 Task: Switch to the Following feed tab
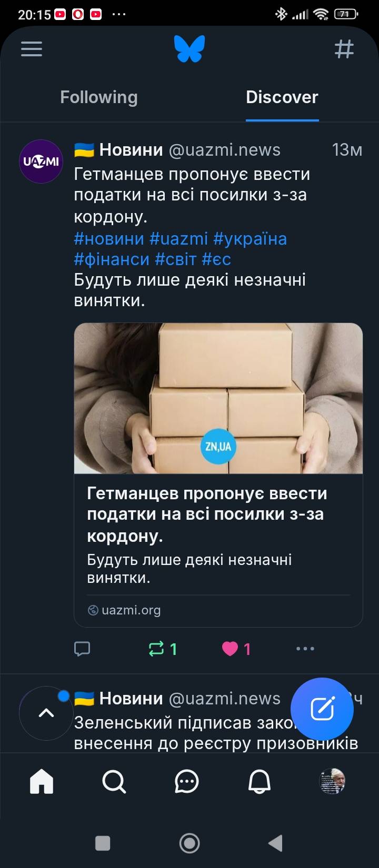click(99, 97)
